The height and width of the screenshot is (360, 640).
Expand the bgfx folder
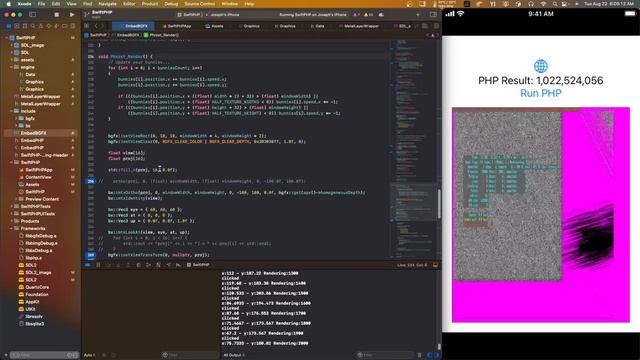click(x=16, y=118)
